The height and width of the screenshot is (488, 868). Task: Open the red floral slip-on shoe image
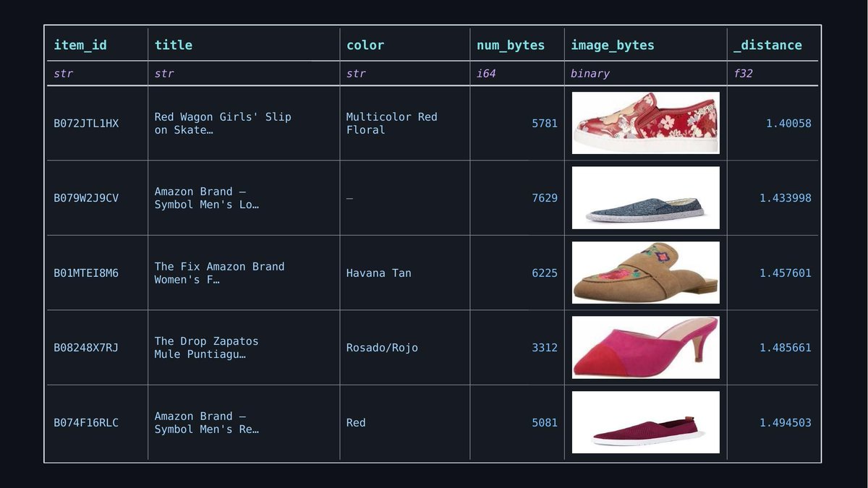[646, 123]
